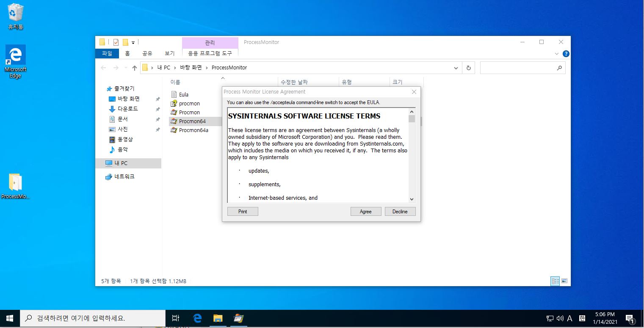
Task: Switch to the 공유 ribbon tab
Action: click(x=147, y=53)
